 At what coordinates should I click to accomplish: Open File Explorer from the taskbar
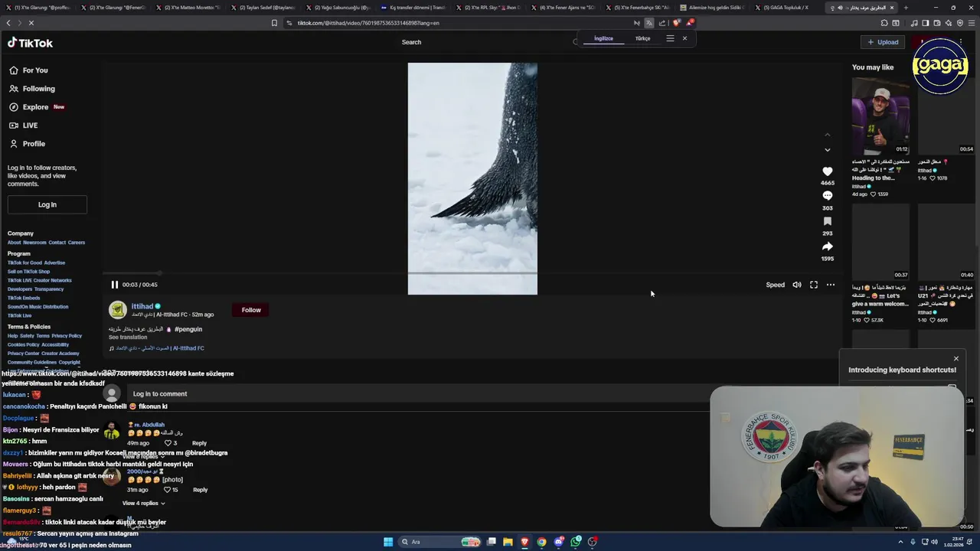pyautogui.click(x=508, y=542)
